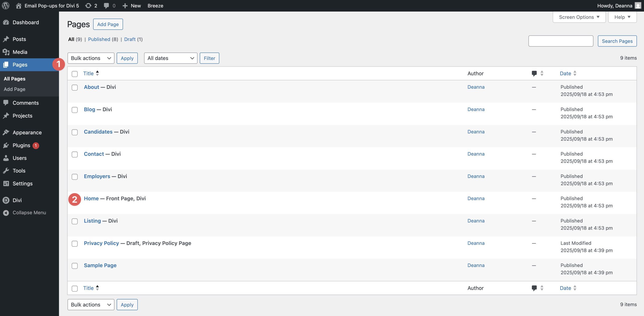Toggle the select-all checkbox in the table header
This screenshot has height=316, width=644.
click(x=75, y=74)
